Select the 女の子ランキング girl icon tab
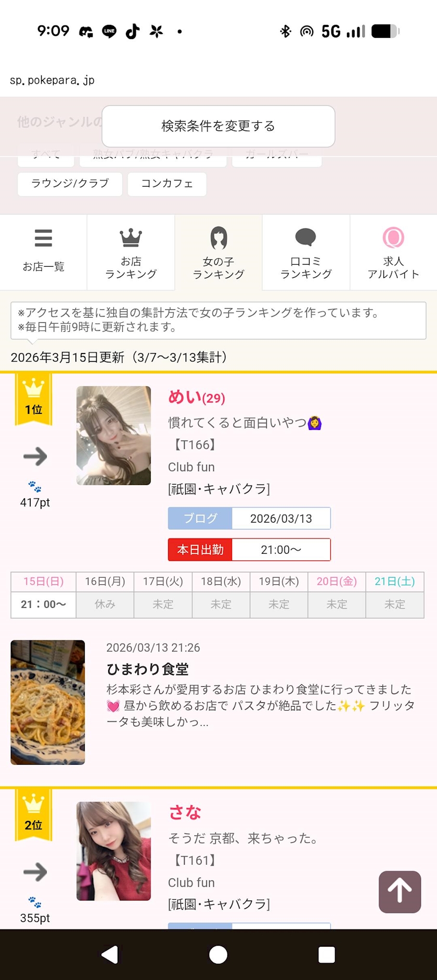This screenshot has height=980, width=437. (219, 238)
